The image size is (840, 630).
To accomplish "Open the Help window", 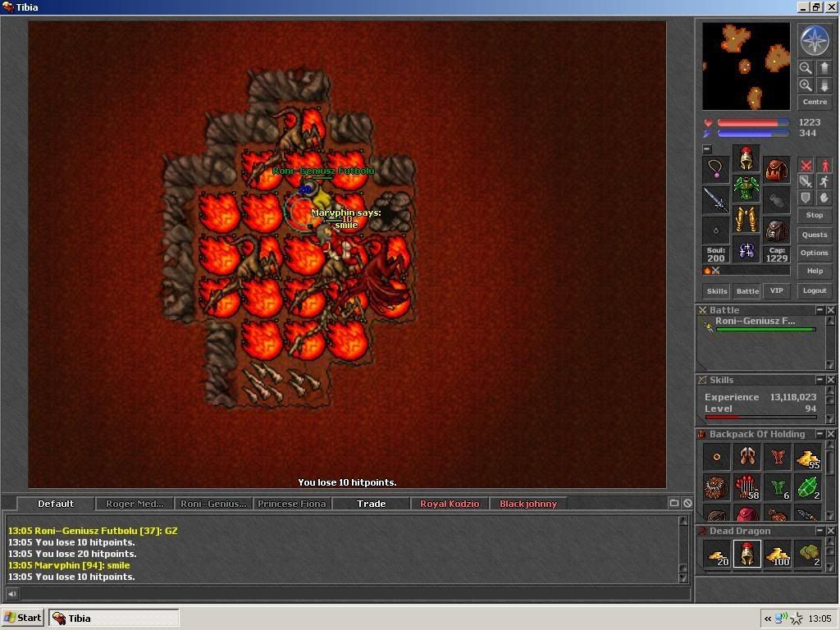I will (x=815, y=271).
